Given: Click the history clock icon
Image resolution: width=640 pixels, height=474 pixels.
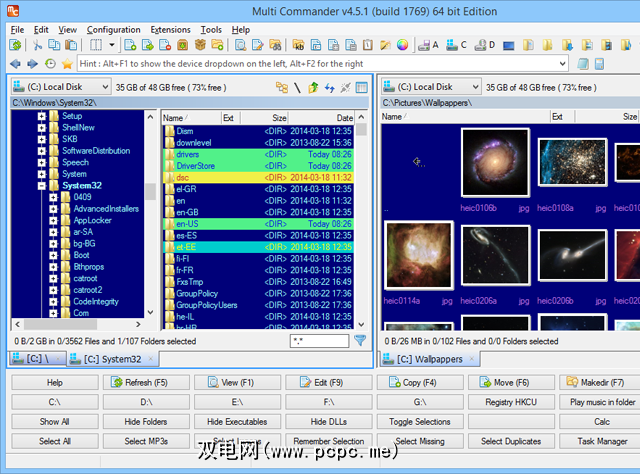Looking at the screenshot, I should pos(49,63).
